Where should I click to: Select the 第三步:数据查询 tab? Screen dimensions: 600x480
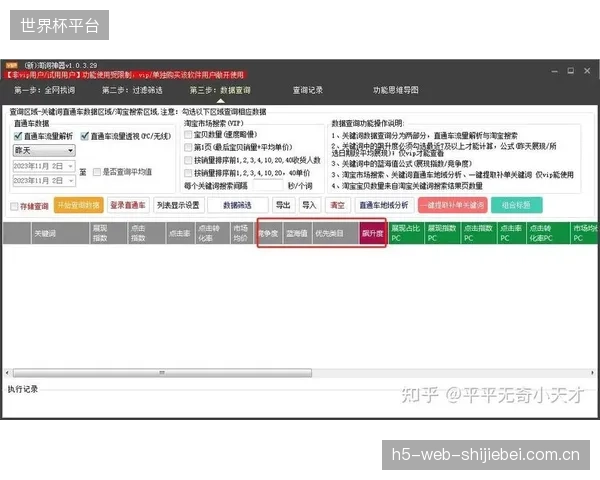click(220, 90)
